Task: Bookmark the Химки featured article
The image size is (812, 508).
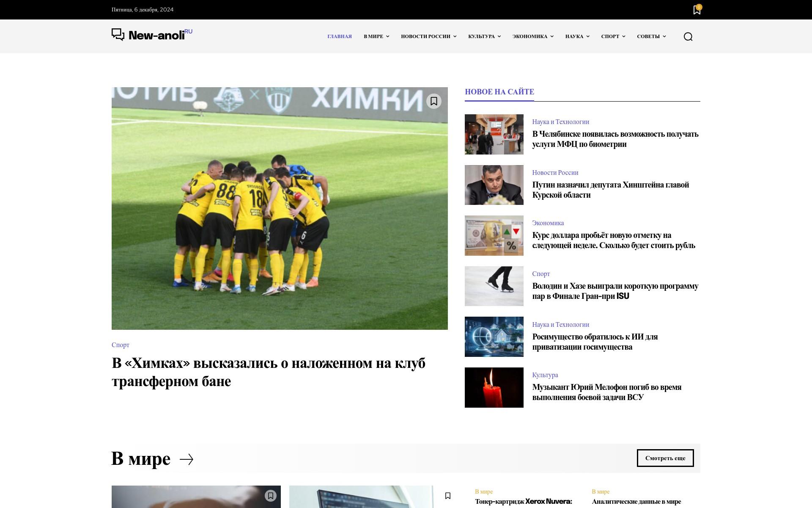Action: click(433, 101)
